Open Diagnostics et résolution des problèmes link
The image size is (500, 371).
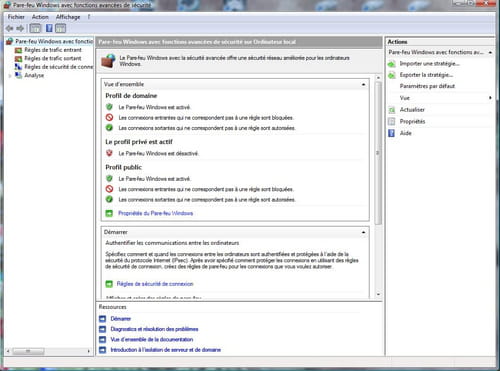[154, 329]
